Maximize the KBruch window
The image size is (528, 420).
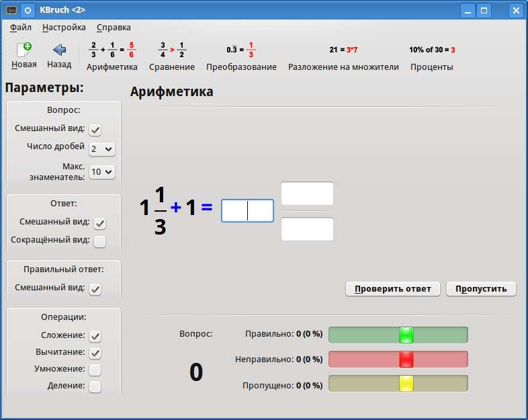pyautogui.click(x=484, y=11)
